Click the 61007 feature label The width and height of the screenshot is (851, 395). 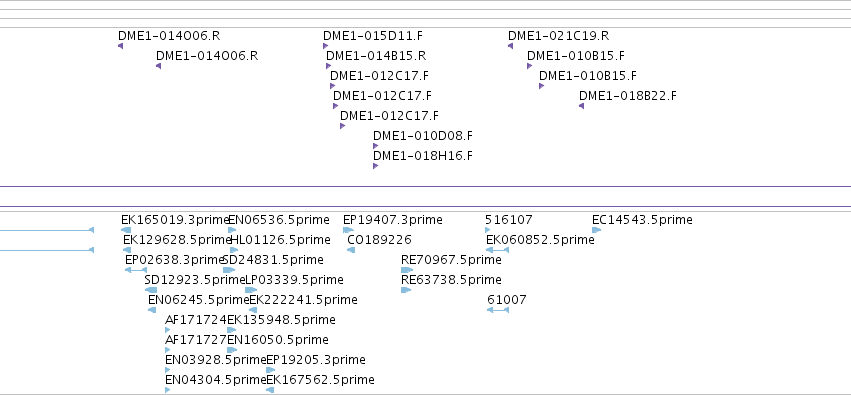pyautogui.click(x=507, y=300)
